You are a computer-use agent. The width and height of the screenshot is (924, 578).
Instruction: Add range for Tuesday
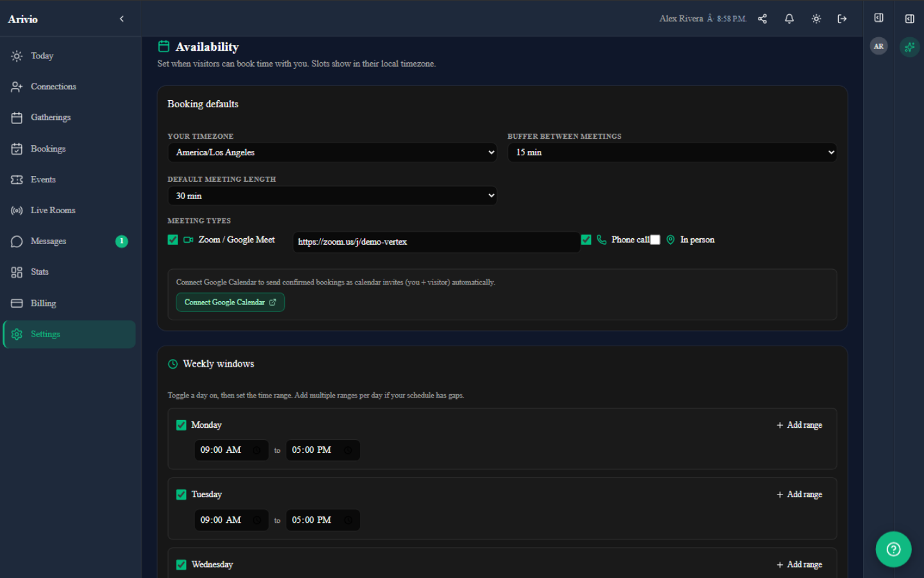799,495
